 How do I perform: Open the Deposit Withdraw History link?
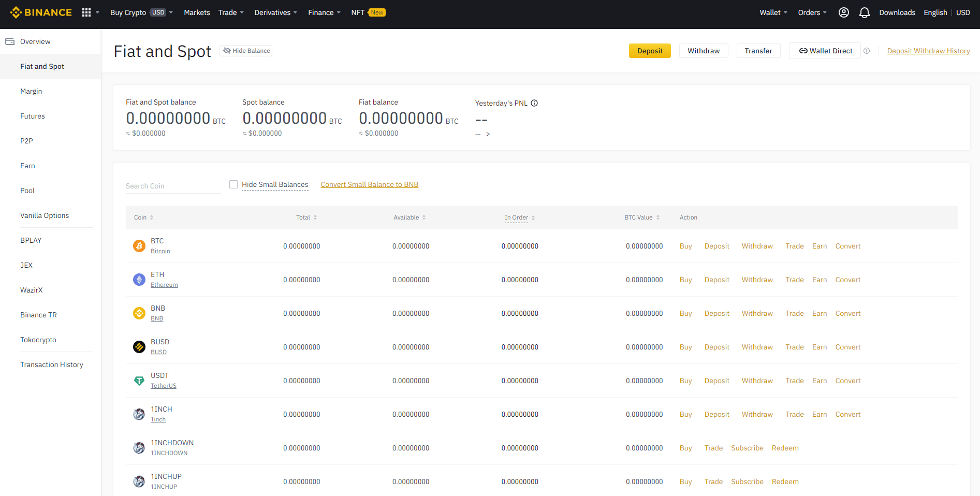(x=929, y=51)
